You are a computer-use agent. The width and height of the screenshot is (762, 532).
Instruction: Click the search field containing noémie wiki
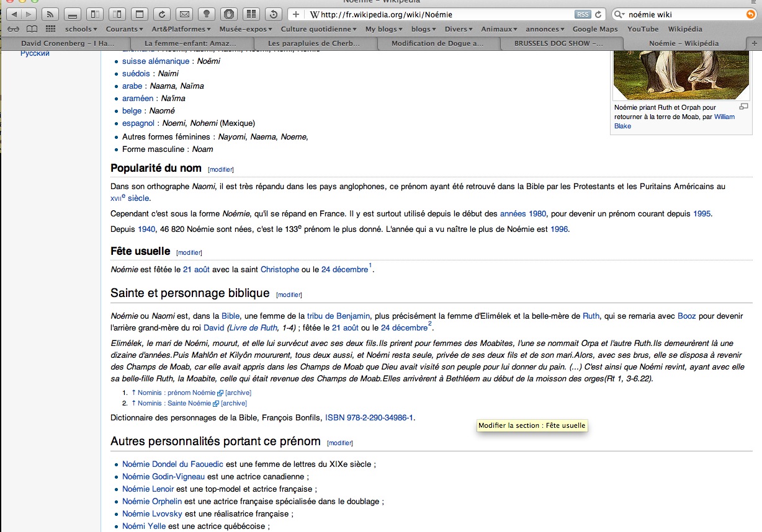(686, 14)
